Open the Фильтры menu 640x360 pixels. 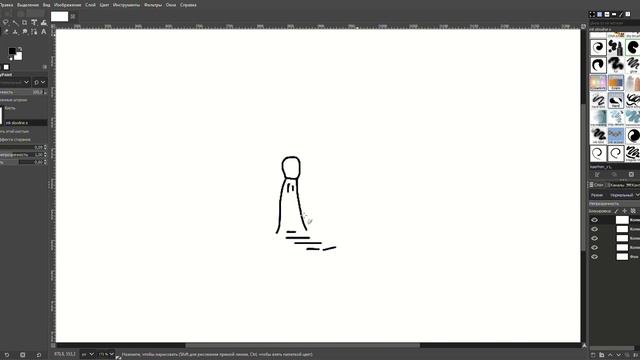tap(153, 5)
